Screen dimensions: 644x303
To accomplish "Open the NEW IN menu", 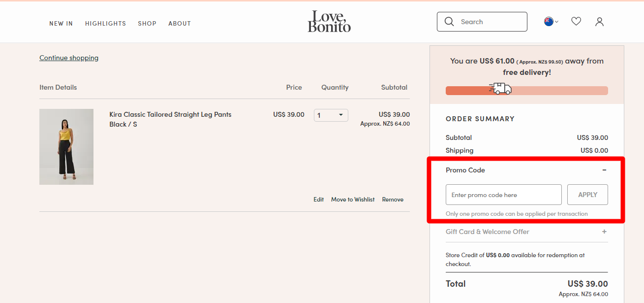I will pos(61,23).
